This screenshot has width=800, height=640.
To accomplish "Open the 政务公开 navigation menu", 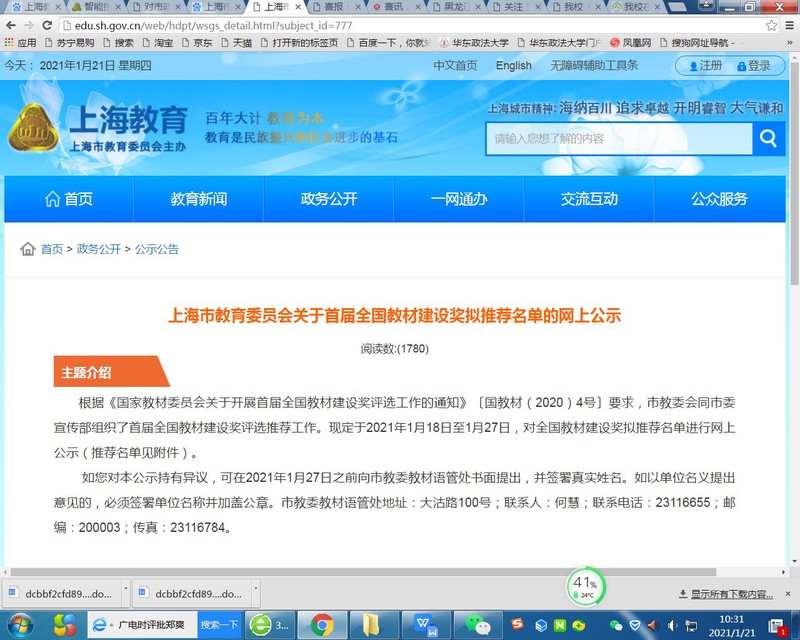I will 328,199.
